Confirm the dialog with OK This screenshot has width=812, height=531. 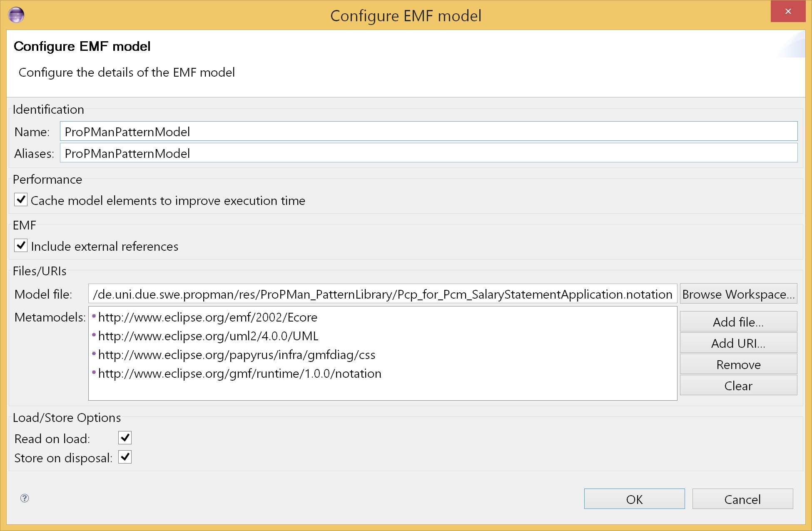634,499
